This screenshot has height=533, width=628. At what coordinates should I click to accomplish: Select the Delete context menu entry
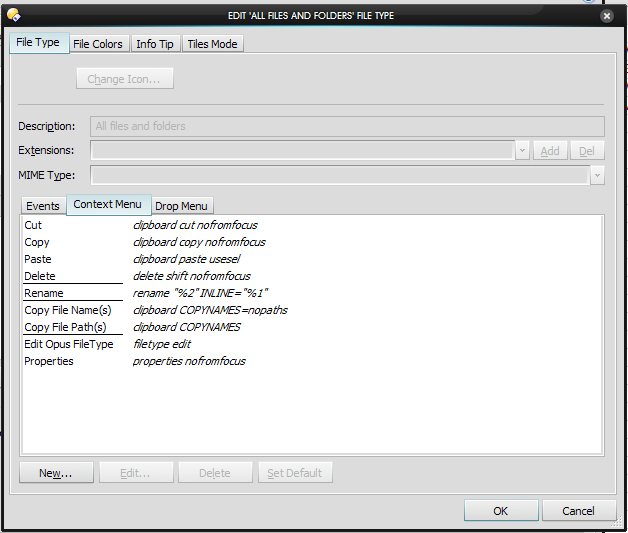(40, 276)
